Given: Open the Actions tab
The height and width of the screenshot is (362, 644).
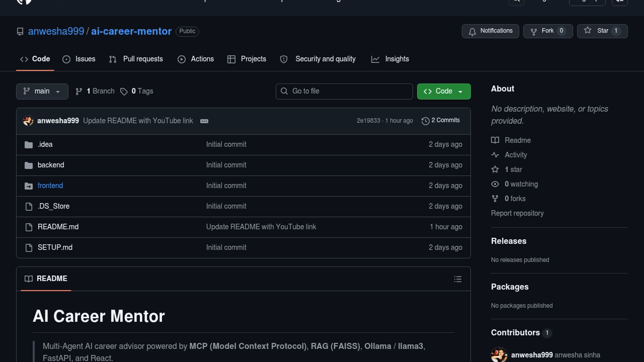Looking at the screenshot, I should pyautogui.click(x=196, y=59).
